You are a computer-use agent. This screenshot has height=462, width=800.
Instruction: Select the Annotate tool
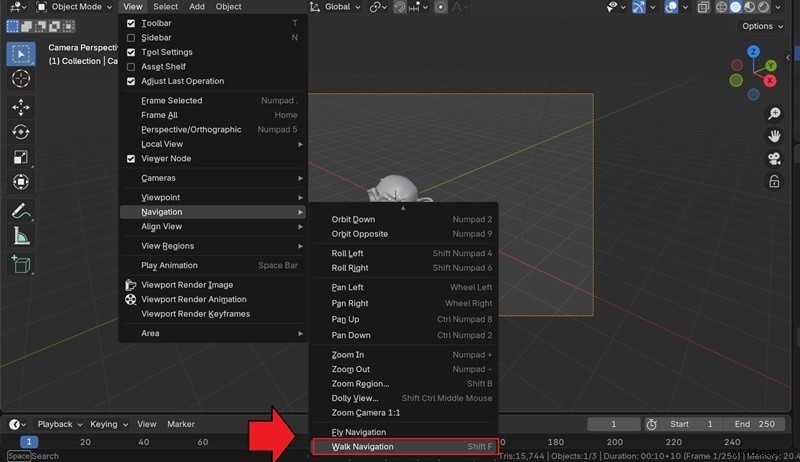pos(21,211)
